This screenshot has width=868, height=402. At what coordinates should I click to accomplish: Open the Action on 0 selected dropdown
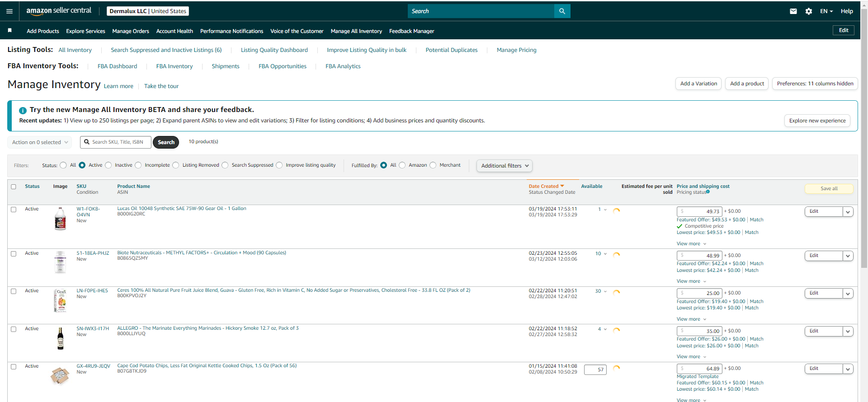40,142
